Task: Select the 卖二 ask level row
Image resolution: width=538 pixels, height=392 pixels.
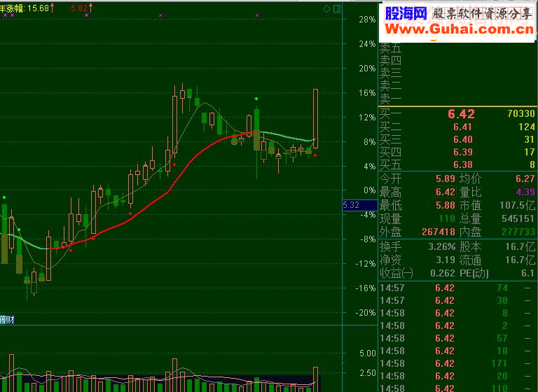Action: [x=458, y=85]
